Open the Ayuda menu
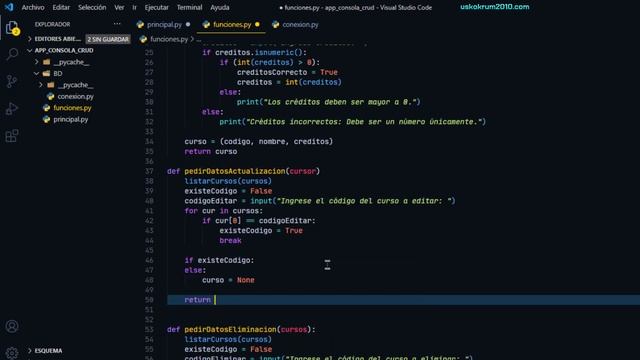Screen dimensions: 640x360 point(220,7)
